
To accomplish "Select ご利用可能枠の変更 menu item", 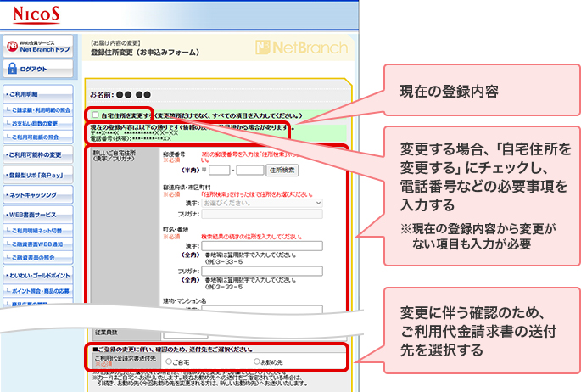I will pyautogui.click(x=38, y=155).
